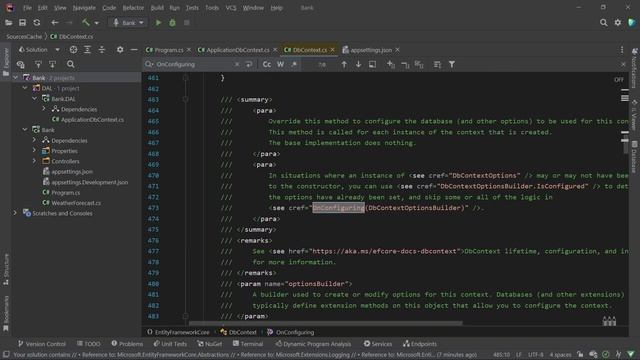The height and width of the screenshot is (360, 640).
Task: Open file via folder toolbar icon
Action: (9, 23)
